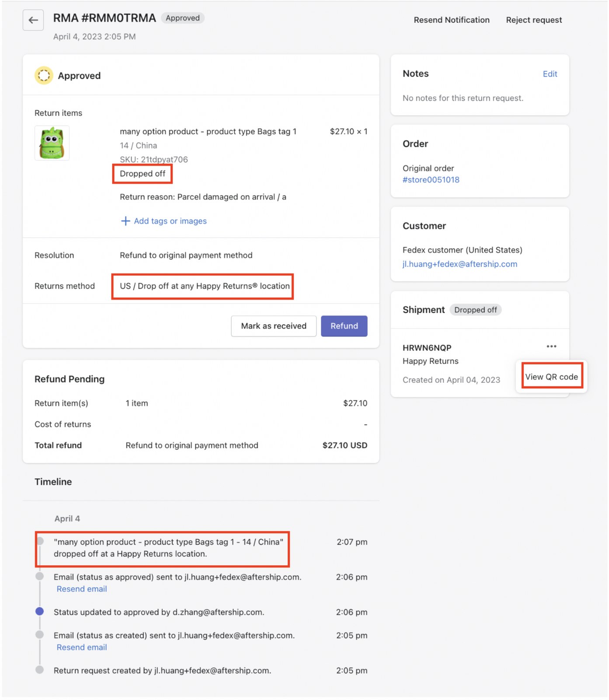Viewport: 609px width, 700px height.
Task: Select tracking code HRWN6NQP
Action: (427, 348)
